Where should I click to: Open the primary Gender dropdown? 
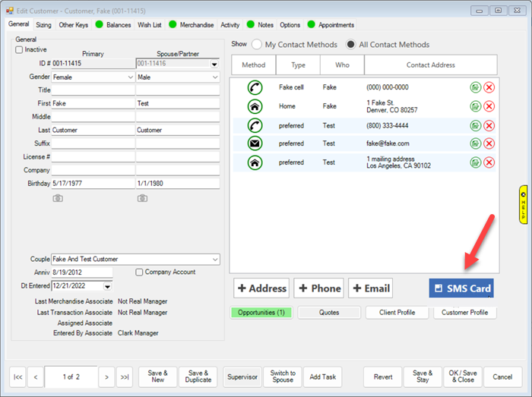(x=131, y=77)
